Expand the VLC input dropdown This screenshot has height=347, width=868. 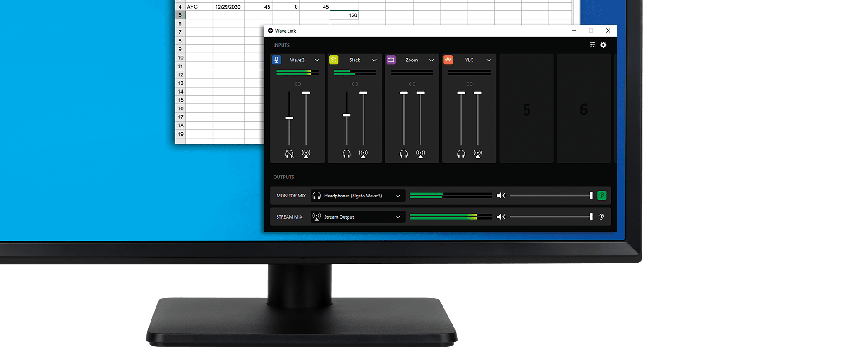(x=489, y=60)
